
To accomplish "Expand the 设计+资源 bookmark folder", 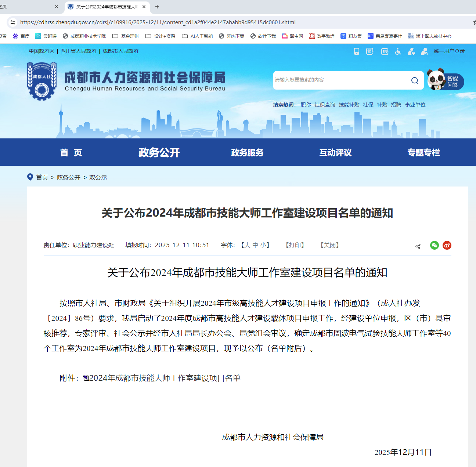I will pos(160,36).
